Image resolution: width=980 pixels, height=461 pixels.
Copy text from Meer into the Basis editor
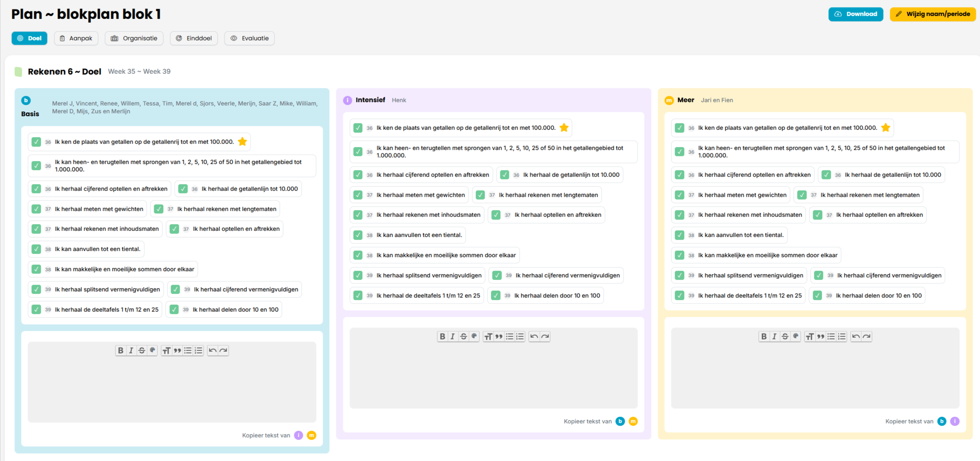(312, 435)
